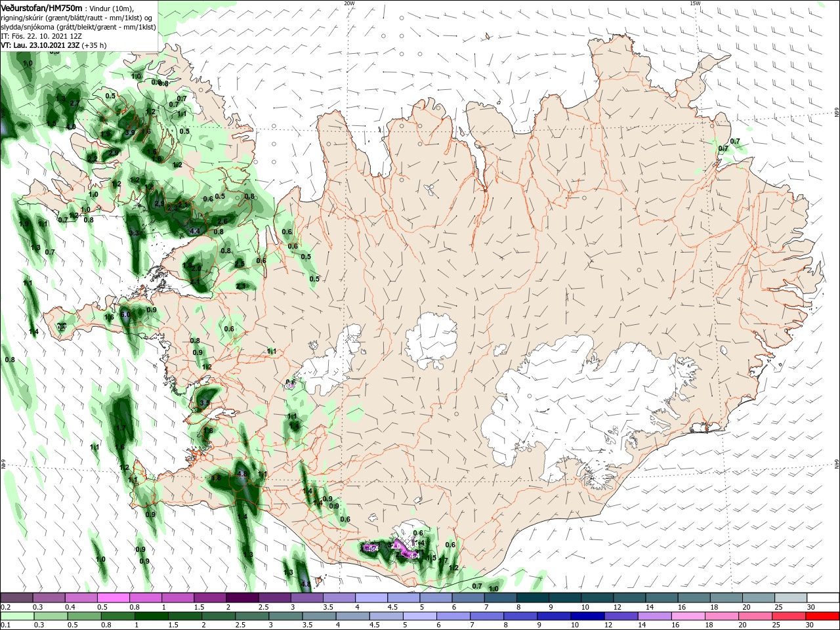Click the '0.1' label in lower legend
The height and width of the screenshot is (630, 840).
pos(5,625)
